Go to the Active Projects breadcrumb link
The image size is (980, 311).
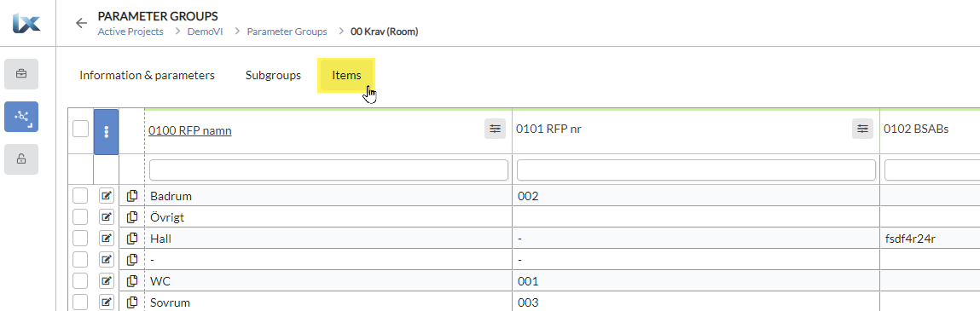click(x=130, y=32)
